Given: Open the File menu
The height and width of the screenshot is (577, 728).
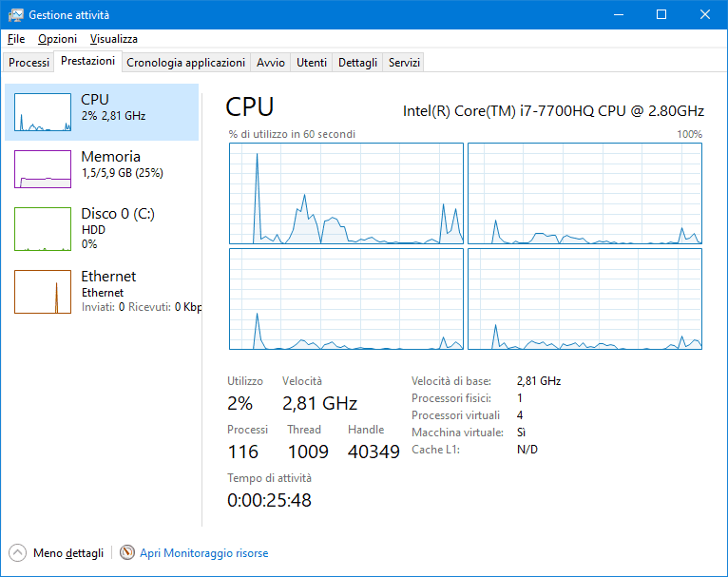Looking at the screenshot, I should (x=15, y=39).
